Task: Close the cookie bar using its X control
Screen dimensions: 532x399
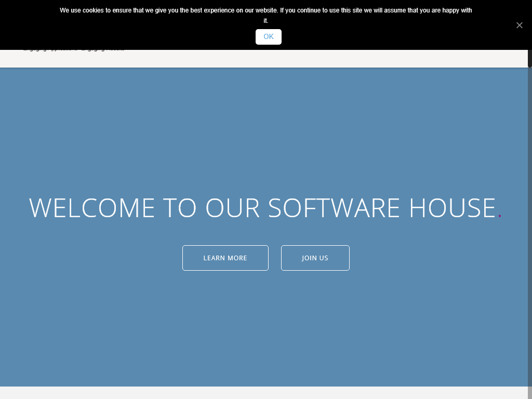Action: (x=519, y=25)
